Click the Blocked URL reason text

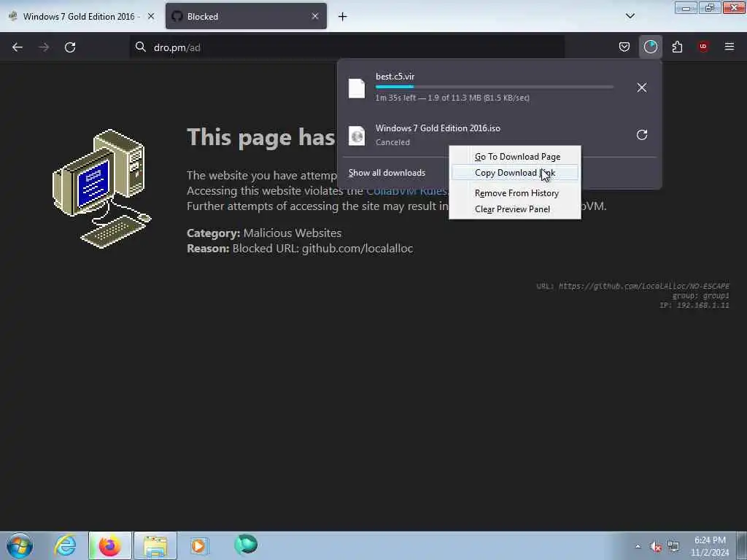(300, 249)
